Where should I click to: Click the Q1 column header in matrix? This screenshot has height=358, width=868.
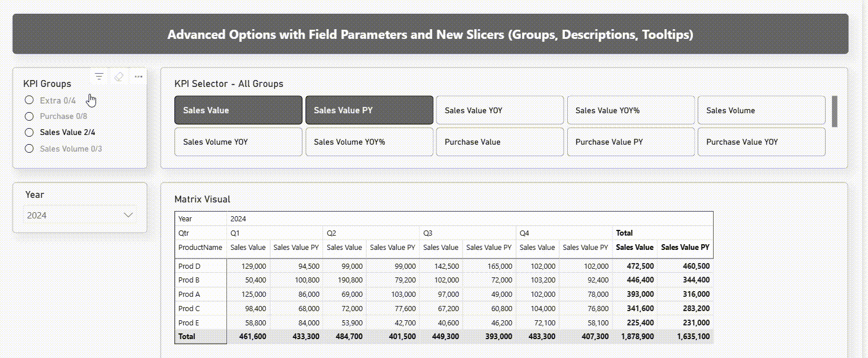tap(235, 233)
